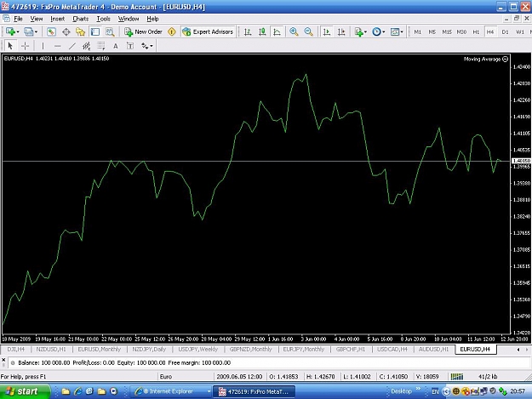
Task: Switch to the GBPCHF,H1 chart tab
Action: [351, 349]
